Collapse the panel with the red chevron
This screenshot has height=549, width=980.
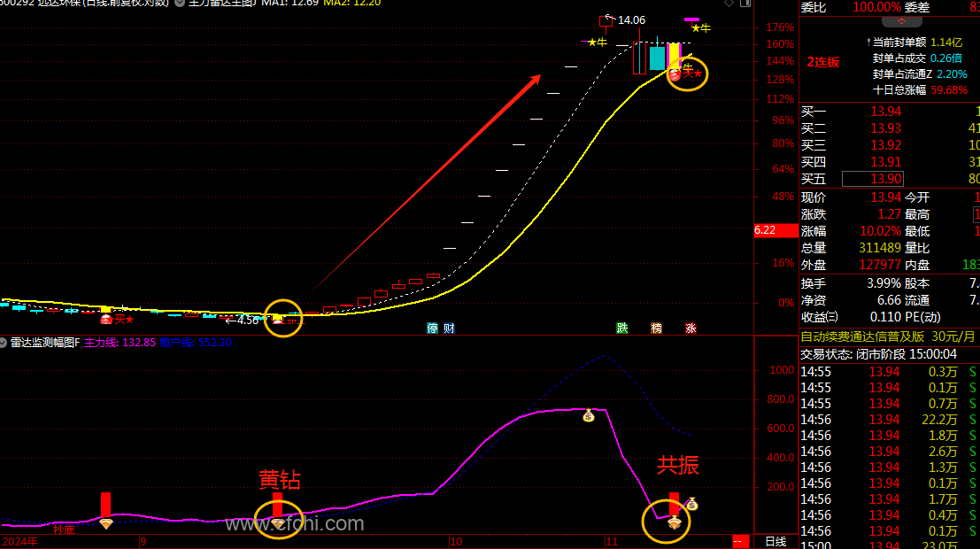901,21
